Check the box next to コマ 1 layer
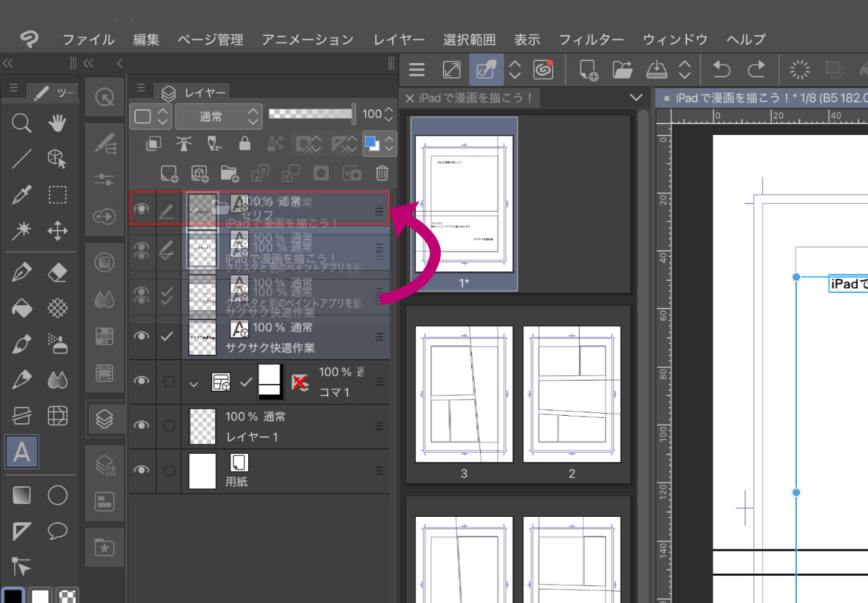Image resolution: width=868 pixels, height=603 pixels. click(x=169, y=381)
